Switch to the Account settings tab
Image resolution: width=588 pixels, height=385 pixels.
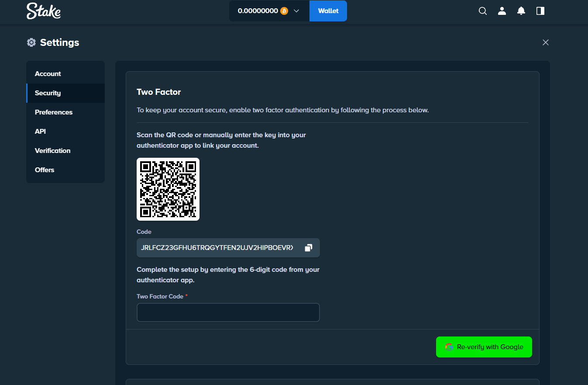click(x=48, y=73)
